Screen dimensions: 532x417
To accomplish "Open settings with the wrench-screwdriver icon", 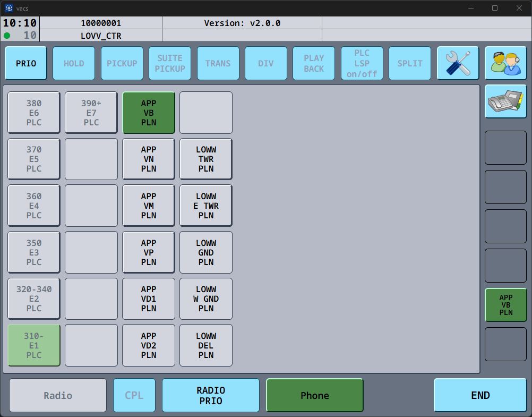I will tap(458, 63).
